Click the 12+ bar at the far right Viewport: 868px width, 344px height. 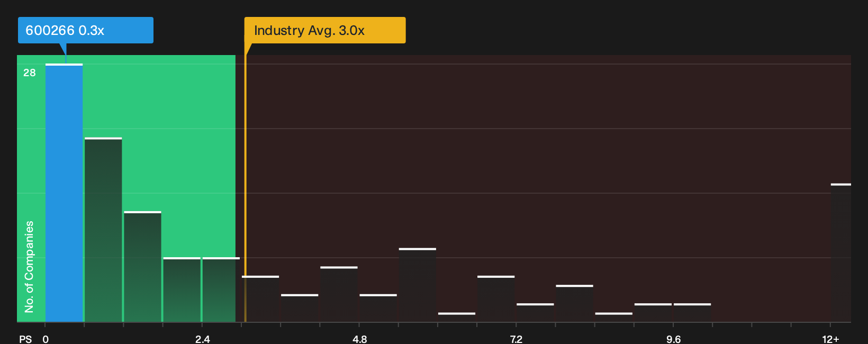[840, 252]
